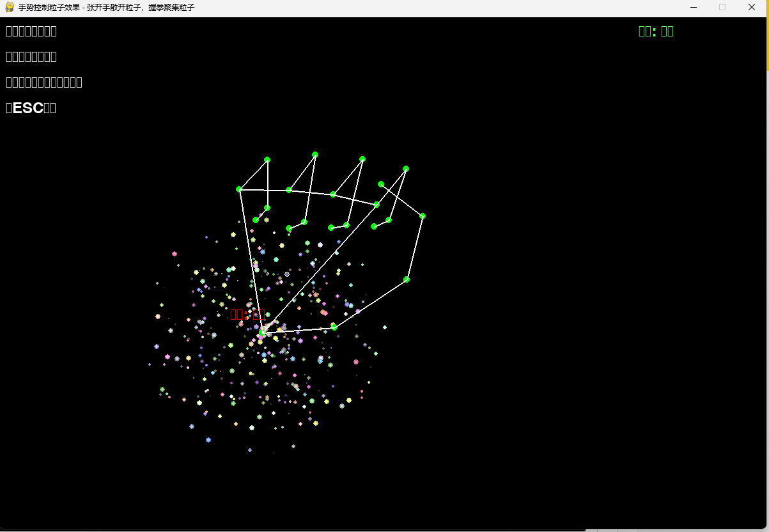The image size is (769, 532).
Task: Click the ESC instruction text line
Action: pos(31,108)
